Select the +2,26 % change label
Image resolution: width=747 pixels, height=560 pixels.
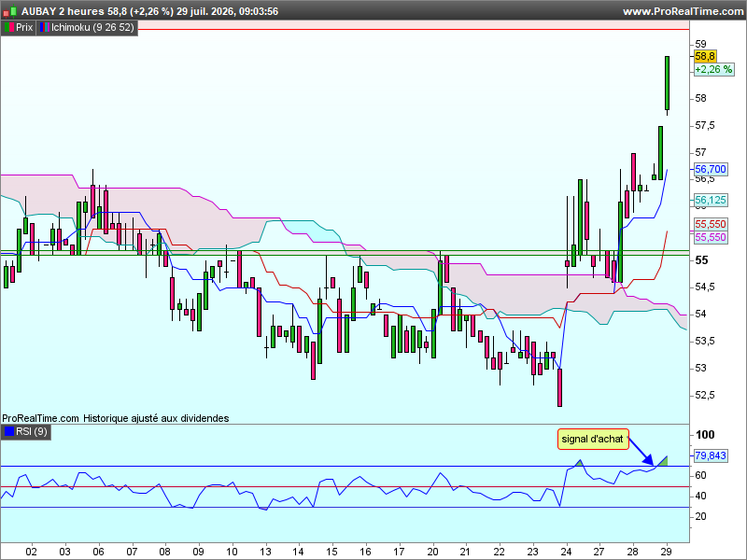point(713,69)
